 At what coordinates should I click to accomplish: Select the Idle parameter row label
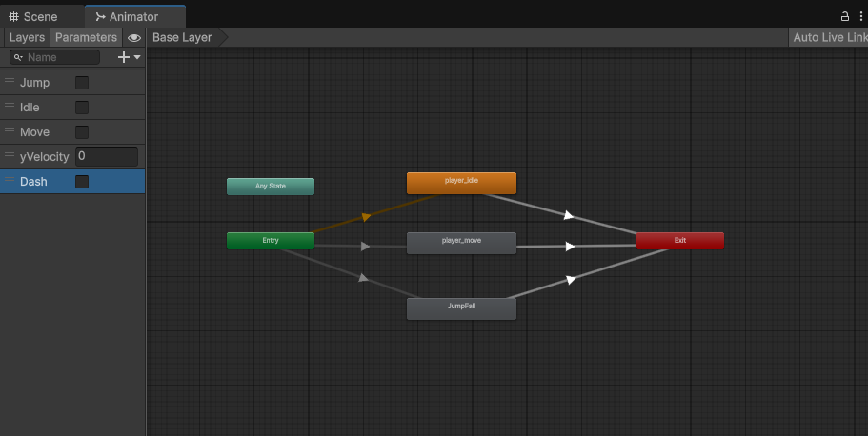click(x=30, y=108)
